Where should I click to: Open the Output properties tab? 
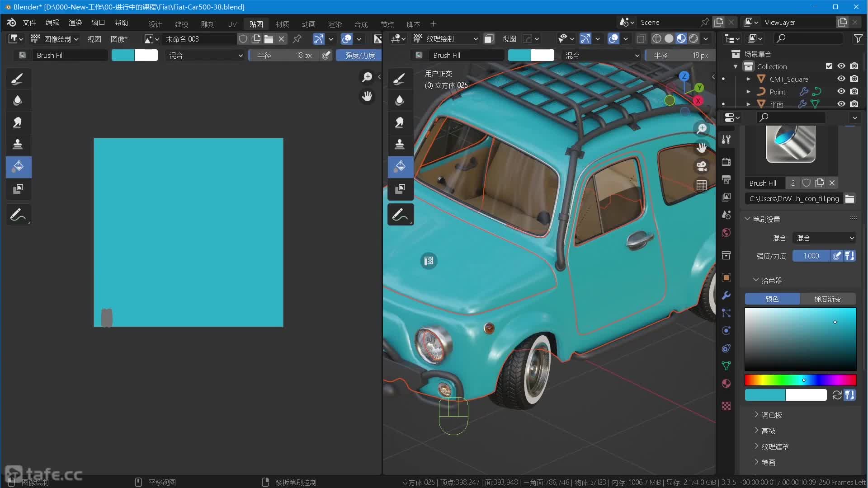click(726, 179)
